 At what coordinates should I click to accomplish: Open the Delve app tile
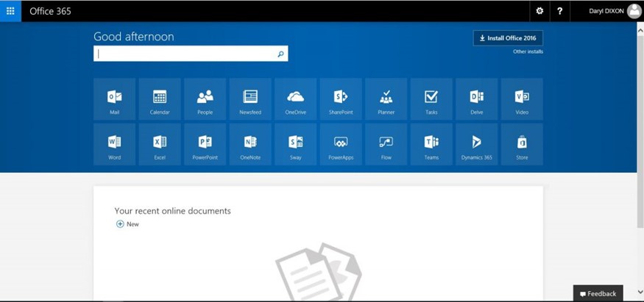click(x=477, y=98)
